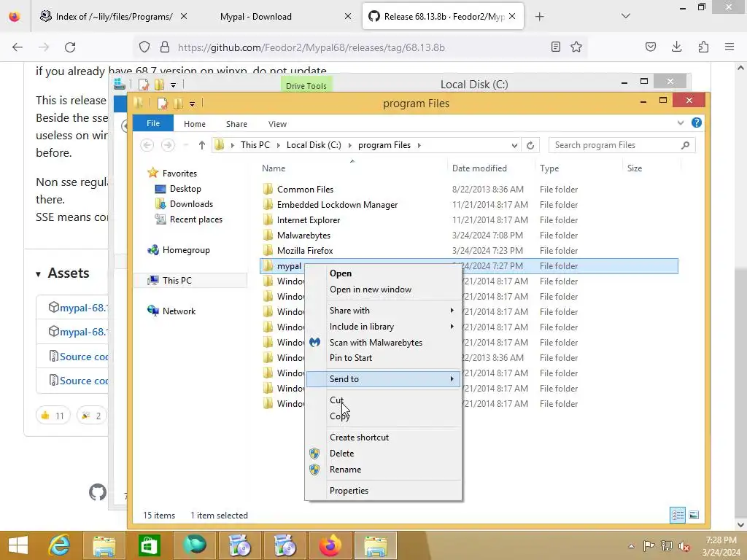Image resolution: width=747 pixels, height=560 pixels.
Task: Open Firefox downloads arrow icon
Action: (x=676, y=47)
